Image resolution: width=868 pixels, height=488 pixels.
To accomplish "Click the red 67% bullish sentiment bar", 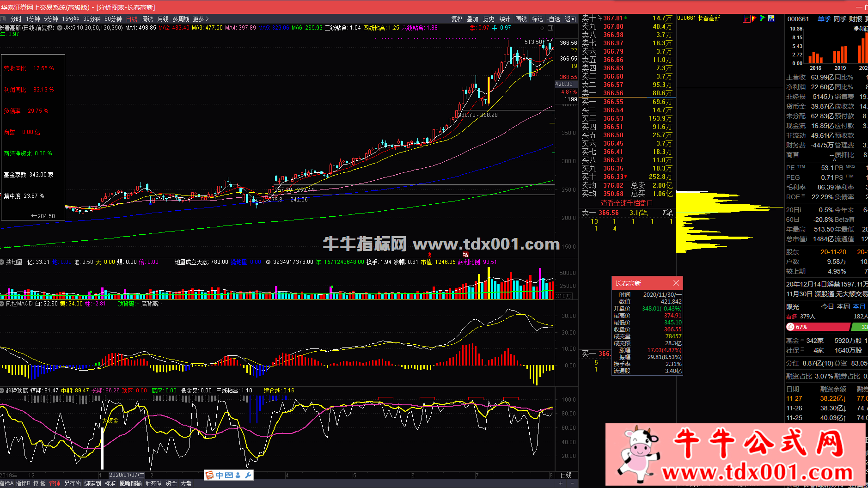I will [818, 327].
